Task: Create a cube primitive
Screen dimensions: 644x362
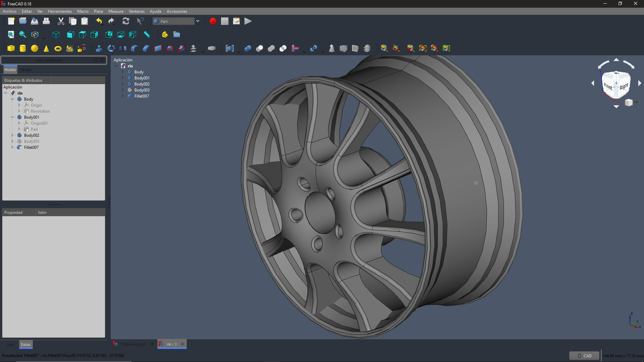Action: [11, 48]
